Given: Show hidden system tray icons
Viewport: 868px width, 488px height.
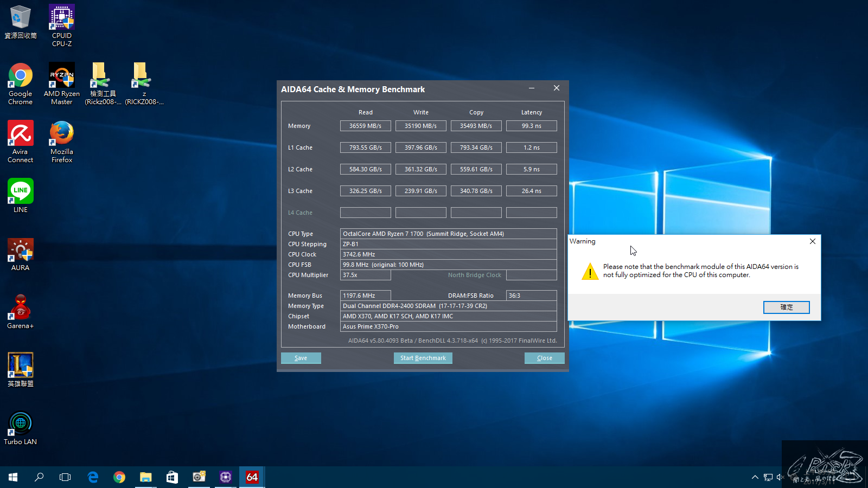Looking at the screenshot, I should [755, 477].
